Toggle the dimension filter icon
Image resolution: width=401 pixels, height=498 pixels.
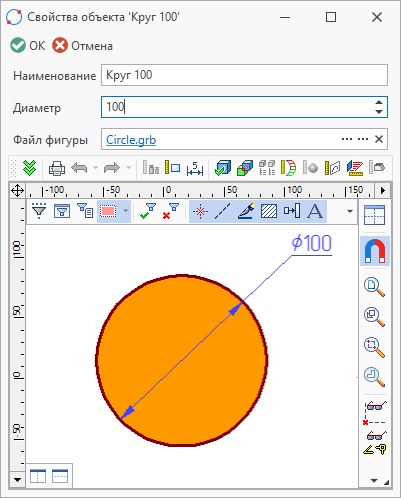pyautogui.click(x=292, y=211)
